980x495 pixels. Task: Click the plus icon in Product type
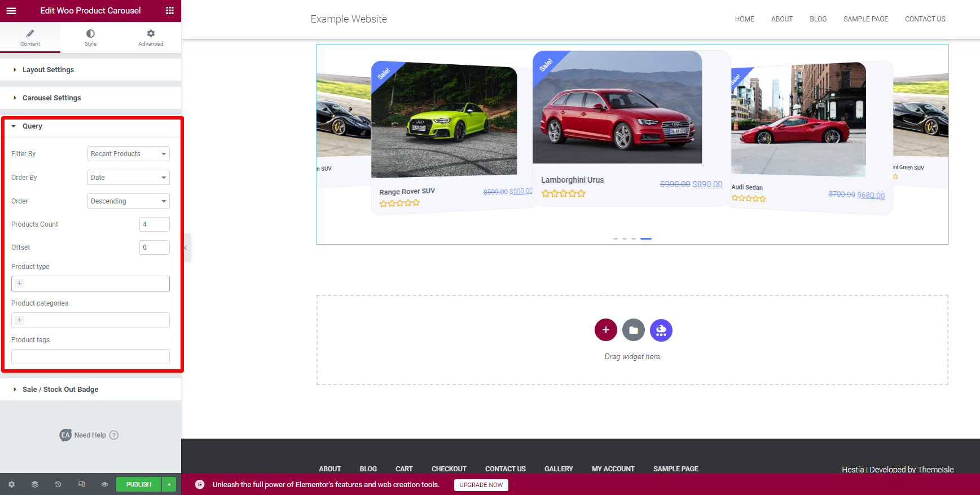click(19, 284)
